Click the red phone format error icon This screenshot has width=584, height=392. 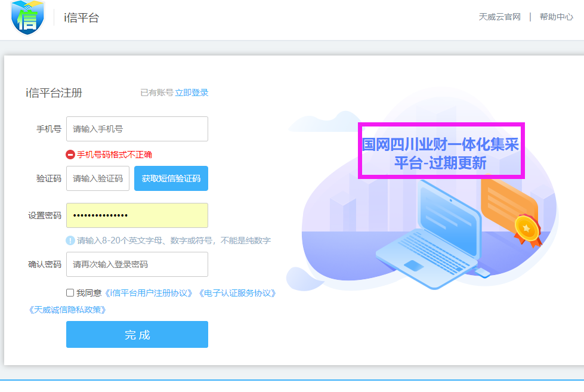(70, 155)
